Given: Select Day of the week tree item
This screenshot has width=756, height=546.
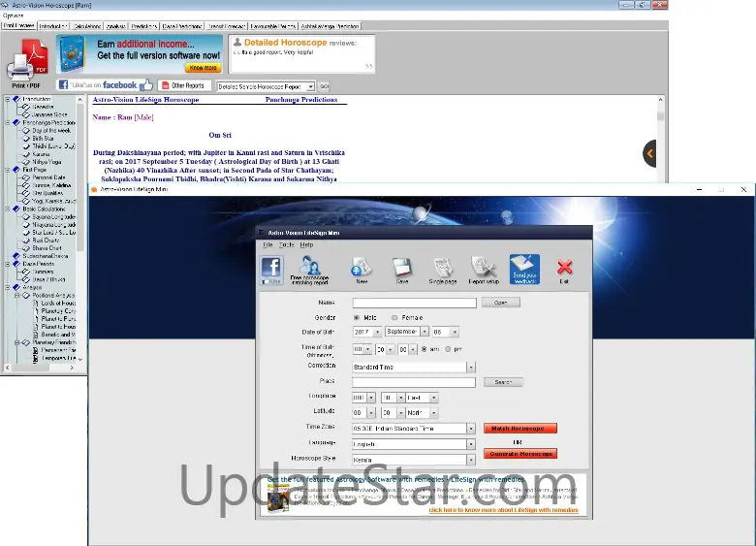Looking at the screenshot, I should point(51,131).
